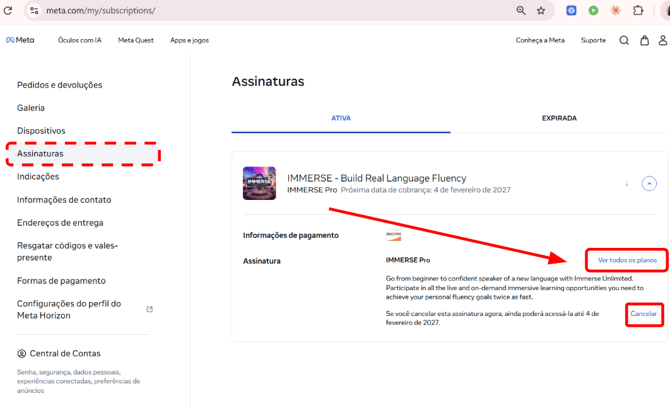Open the three-dot menu on IMMERSE subscription

626,184
